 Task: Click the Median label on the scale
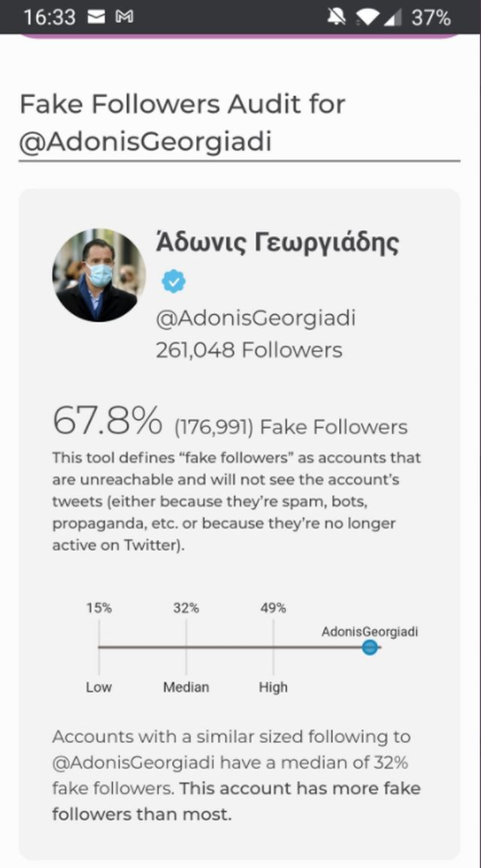[186, 687]
